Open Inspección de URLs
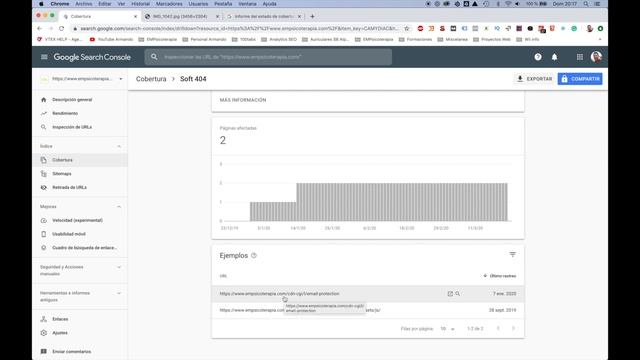The width and height of the screenshot is (640, 360). coord(72,127)
